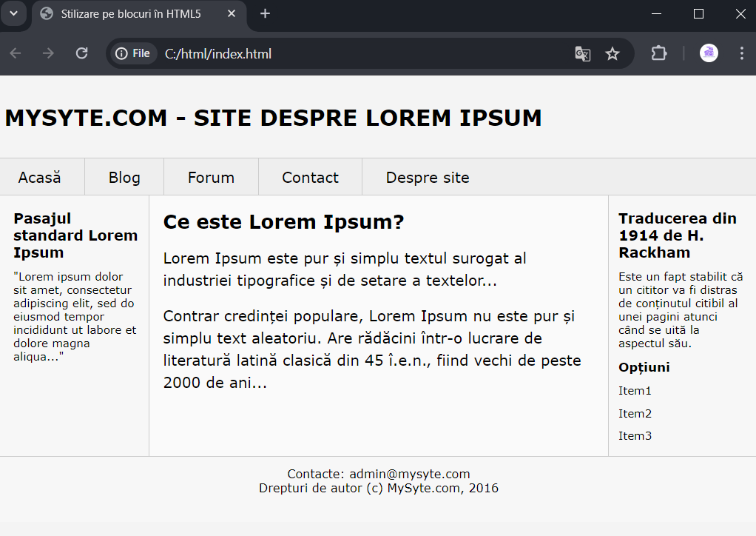The width and height of the screenshot is (756, 536).
Task: Close the Stilizare pe blocuri tab
Action: pos(232,13)
